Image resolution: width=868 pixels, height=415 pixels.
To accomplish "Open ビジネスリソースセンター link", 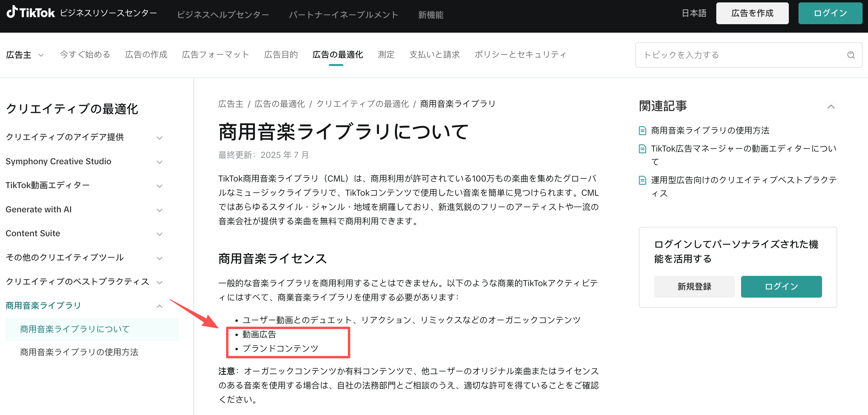I will 108,13.
